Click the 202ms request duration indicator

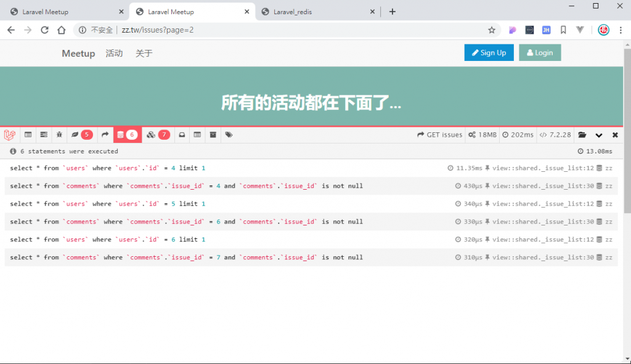click(x=518, y=135)
